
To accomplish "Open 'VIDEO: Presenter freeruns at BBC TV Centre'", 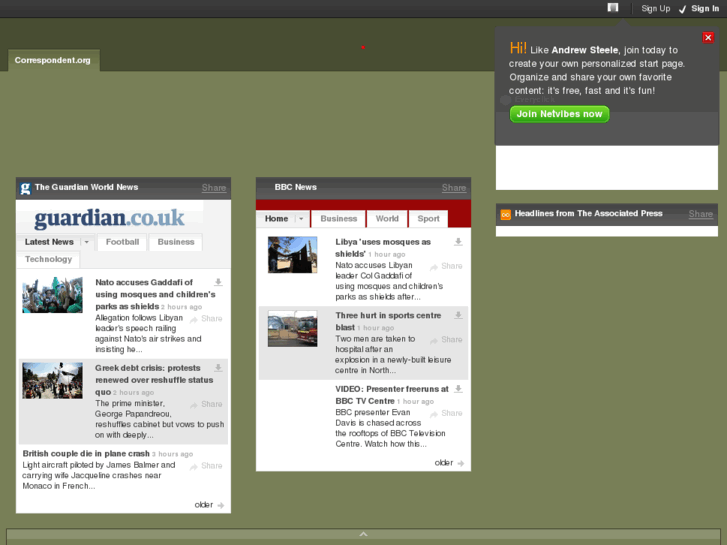I will point(392,395).
